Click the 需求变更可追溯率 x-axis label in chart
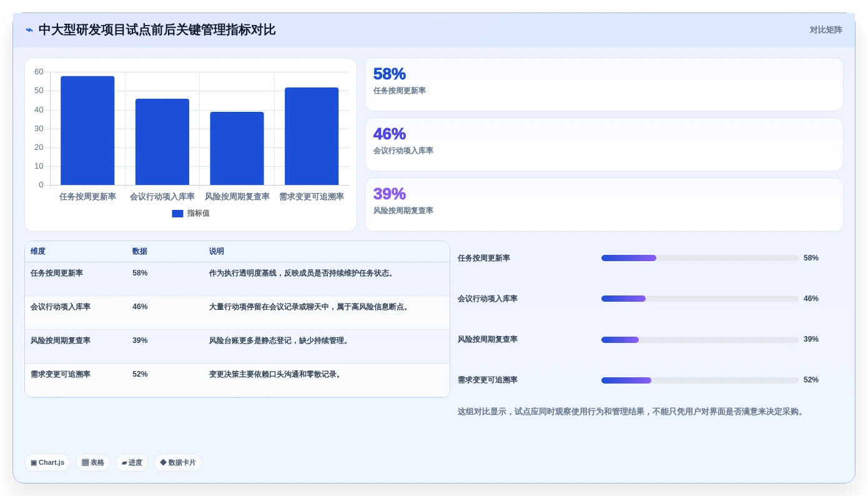The height and width of the screenshot is (496, 868). coord(312,197)
